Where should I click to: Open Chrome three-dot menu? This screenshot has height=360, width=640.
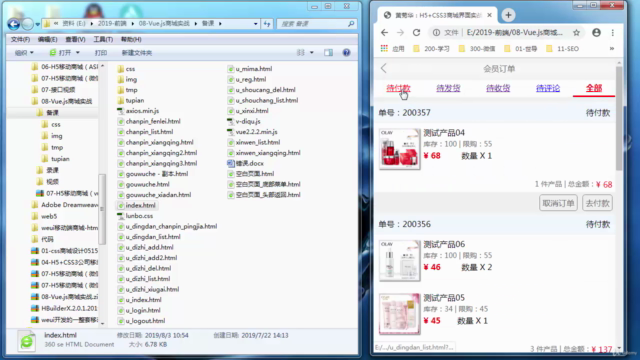pos(613,33)
